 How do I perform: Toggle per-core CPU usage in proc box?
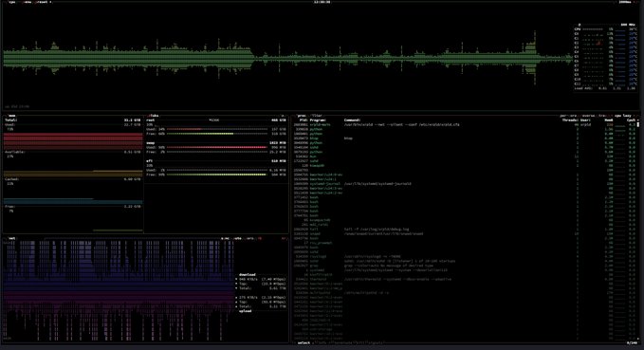pyautogui.click(x=567, y=116)
